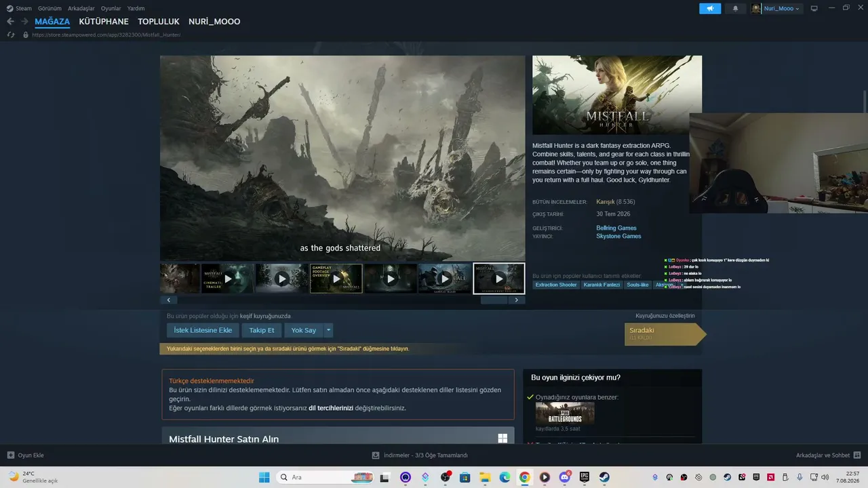Open the Windows Start menu
Viewport: 868px width, 488px height.
264,477
